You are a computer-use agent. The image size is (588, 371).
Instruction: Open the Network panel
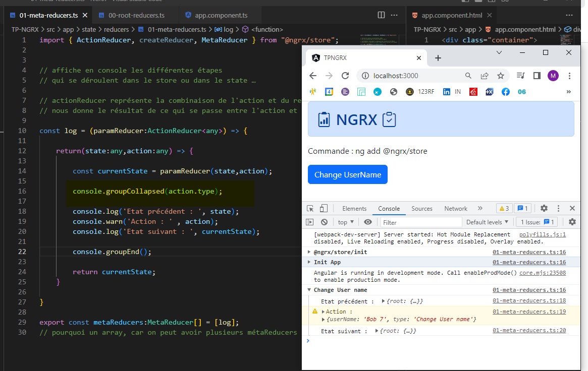click(456, 209)
